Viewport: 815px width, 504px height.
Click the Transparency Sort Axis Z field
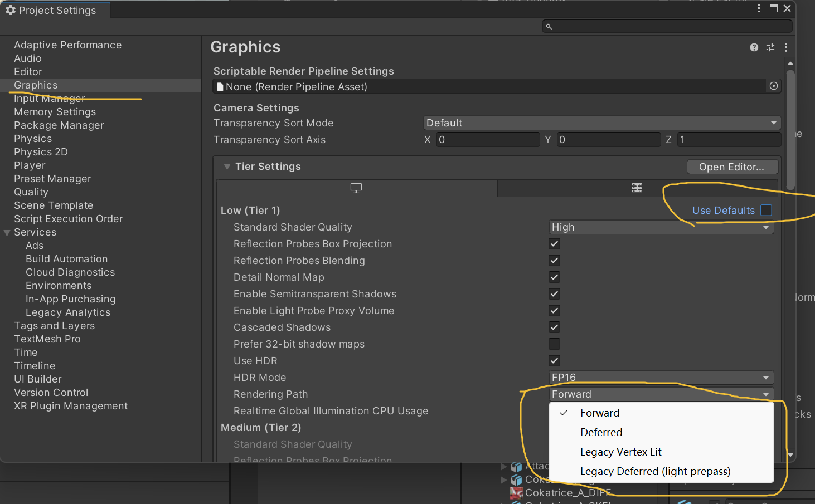tap(729, 139)
